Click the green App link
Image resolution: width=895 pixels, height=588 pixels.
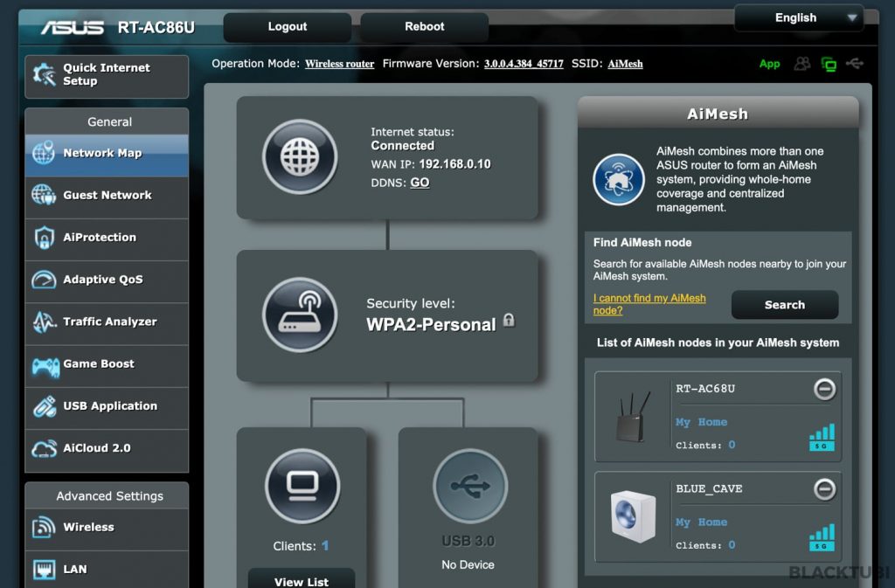769,64
